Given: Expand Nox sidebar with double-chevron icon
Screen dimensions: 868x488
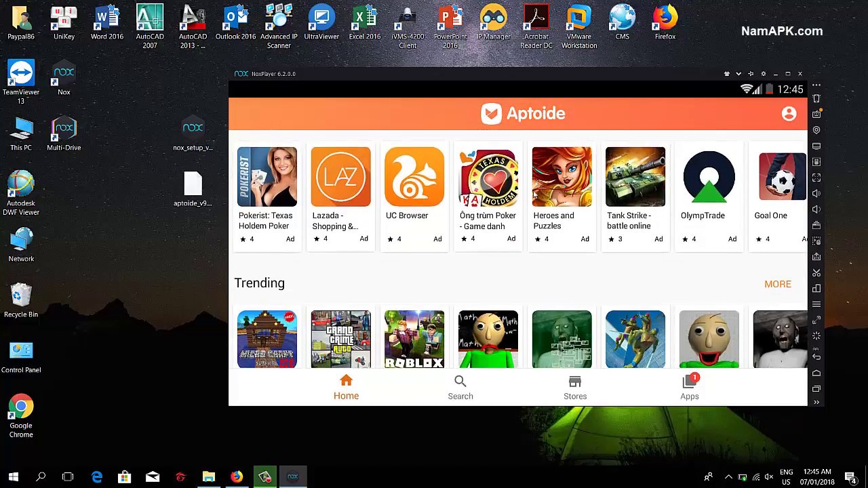Looking at the screenshot, I should [816, 402].
